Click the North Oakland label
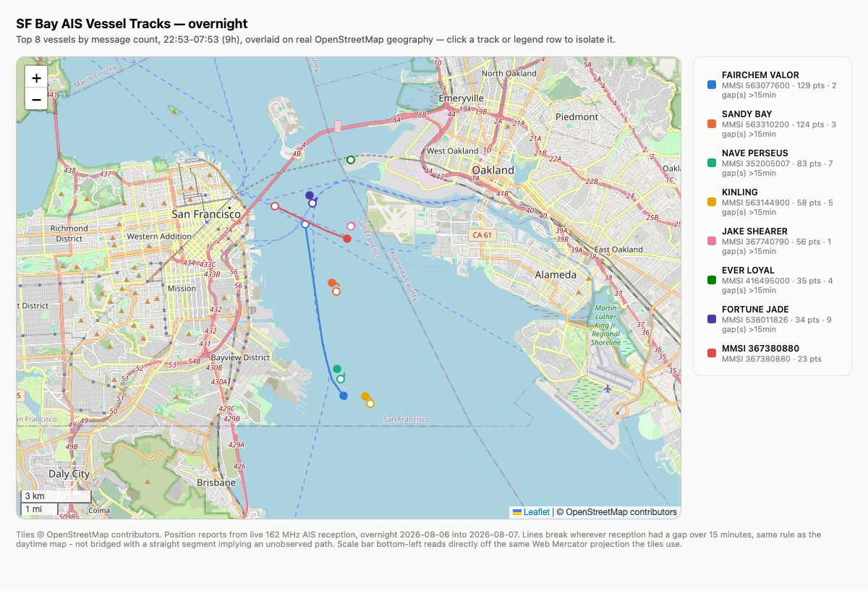The height and width of the screenshot is (591, 868). point(509,74)
